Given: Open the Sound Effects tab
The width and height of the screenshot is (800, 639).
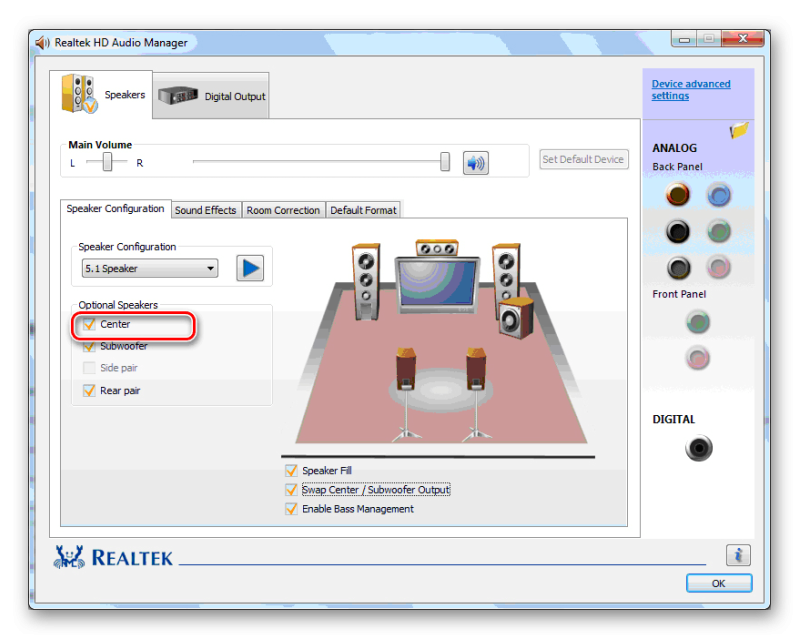Looking at the screenshot, I should point(206,210).
